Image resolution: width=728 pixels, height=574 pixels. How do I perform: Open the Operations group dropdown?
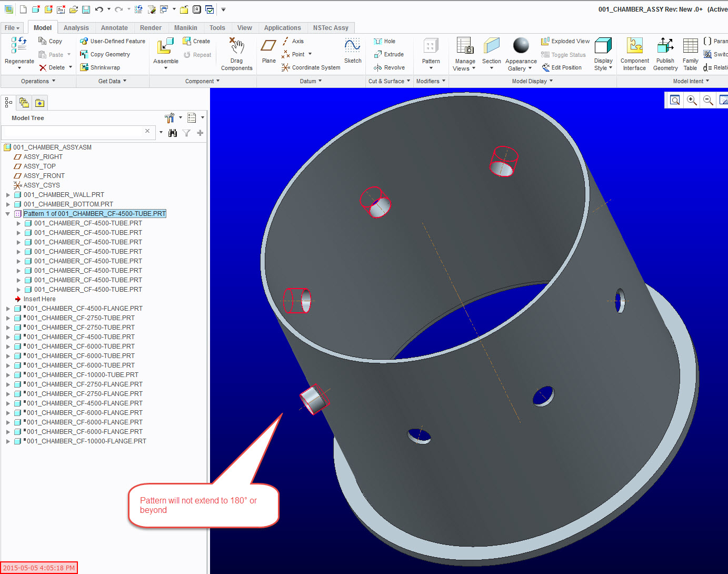click(x=38, y=81)
